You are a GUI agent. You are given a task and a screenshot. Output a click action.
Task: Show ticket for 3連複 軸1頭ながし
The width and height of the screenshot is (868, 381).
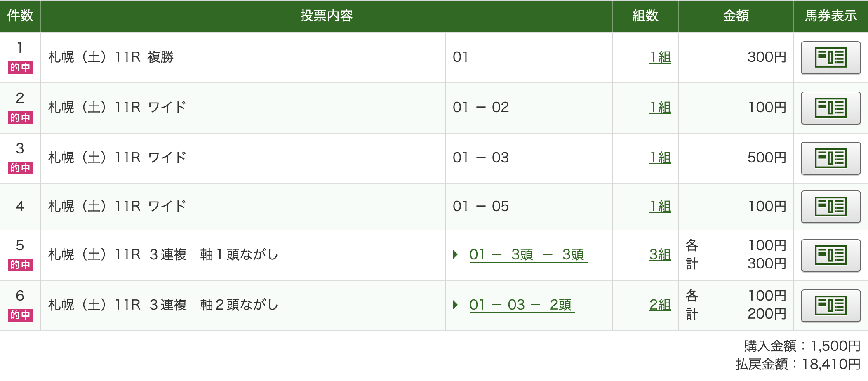point(830,255)
